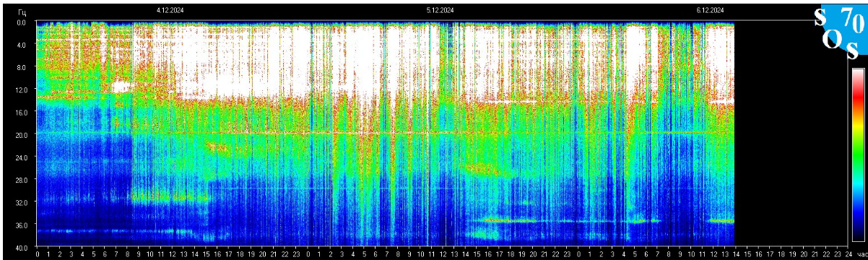Image resolution: width=868 pixels, height=260 pixels.
Task: Click the black no-data area of the spectrogram
Action: (x=791, y=134)
